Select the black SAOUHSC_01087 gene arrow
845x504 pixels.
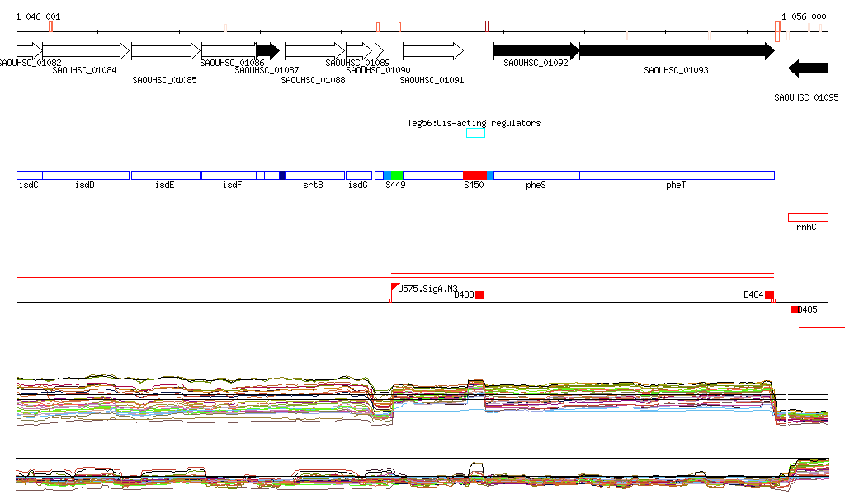pos(267,51)
